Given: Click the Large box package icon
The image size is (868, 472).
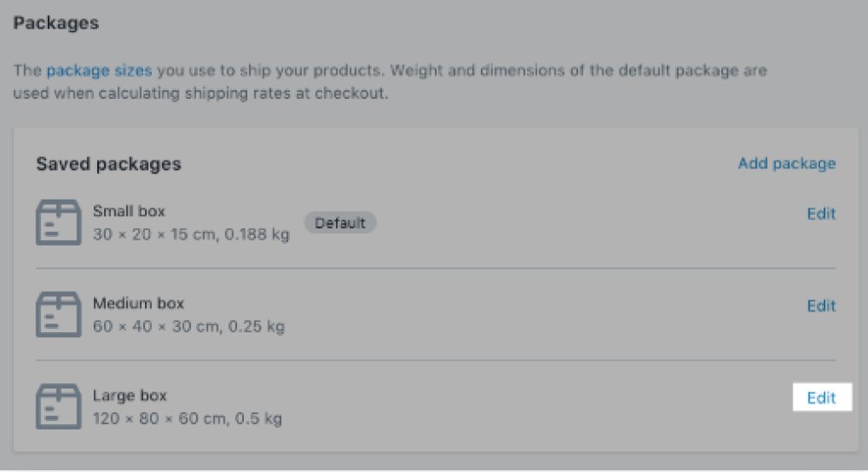Looking at the screenshot, I should coord(59,406).
